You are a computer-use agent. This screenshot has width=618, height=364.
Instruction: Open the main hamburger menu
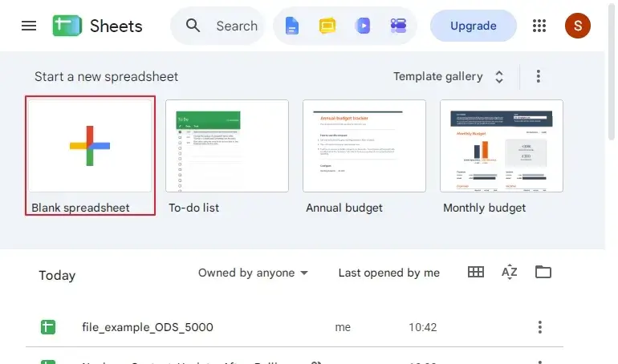29,26
